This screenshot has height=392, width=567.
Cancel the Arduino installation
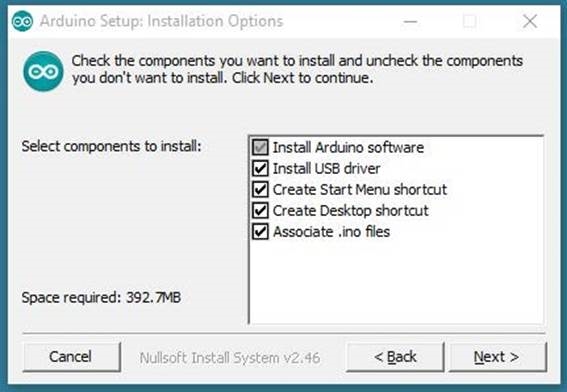tap(71, 357)
